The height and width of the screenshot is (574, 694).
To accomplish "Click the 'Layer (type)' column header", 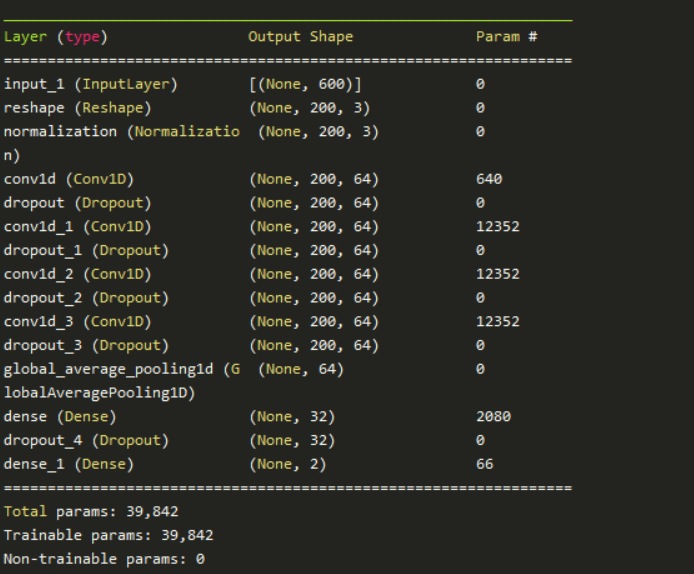I will pos(56,37).
